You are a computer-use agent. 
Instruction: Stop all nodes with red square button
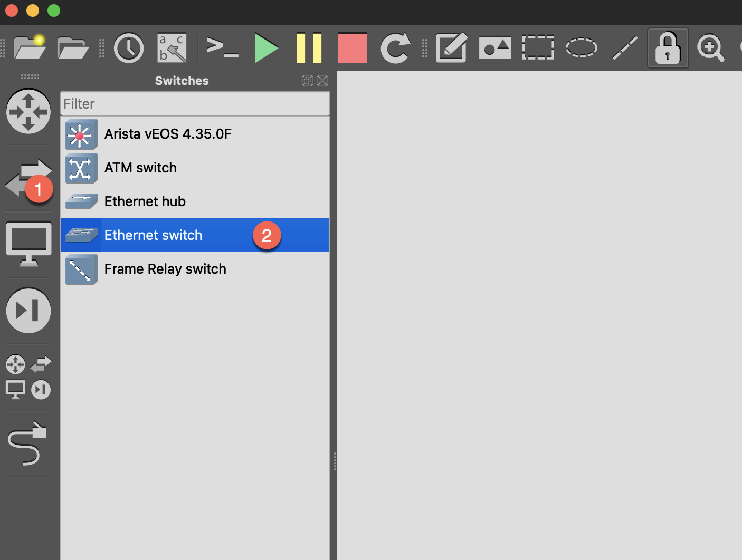coord(352,48)
